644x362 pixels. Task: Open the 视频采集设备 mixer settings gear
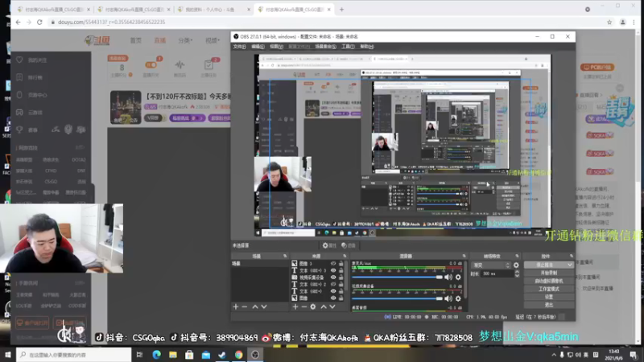[x=458, y=298]
